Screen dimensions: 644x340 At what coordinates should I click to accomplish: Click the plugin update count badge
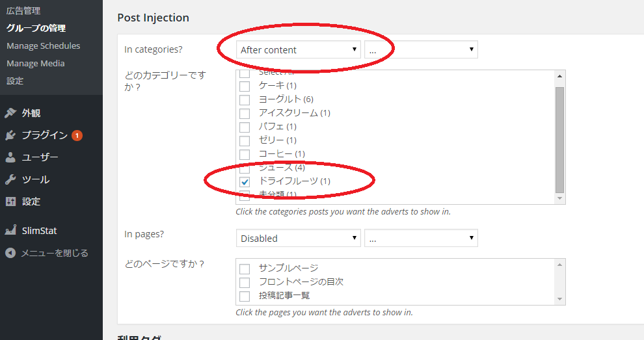(x=77, y=135)
